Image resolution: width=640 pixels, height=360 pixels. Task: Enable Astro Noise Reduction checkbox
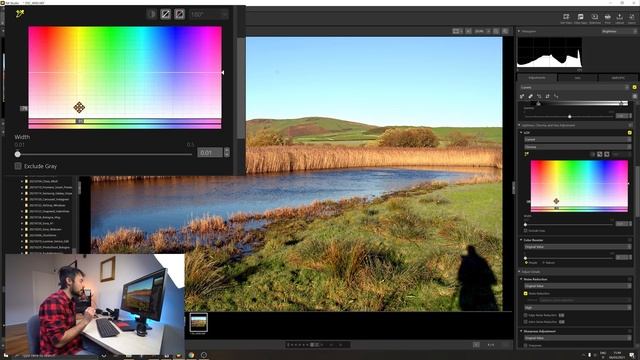tap(526, 322)
